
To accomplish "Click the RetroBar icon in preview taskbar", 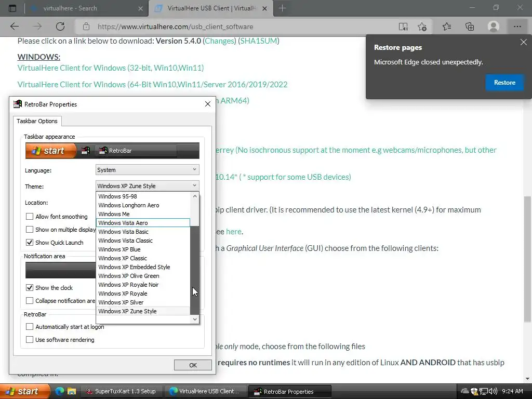I will [x=86, y=151].
